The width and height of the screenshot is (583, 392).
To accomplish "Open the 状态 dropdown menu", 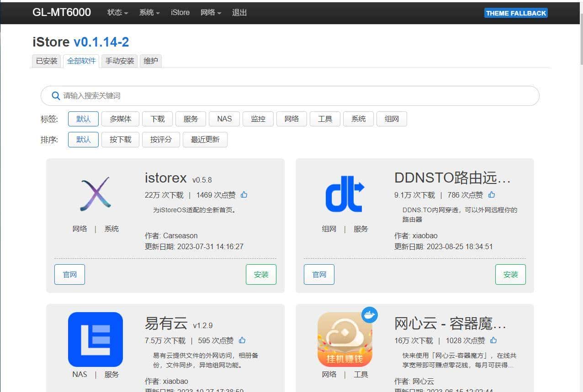I will (x=117, y=12).
